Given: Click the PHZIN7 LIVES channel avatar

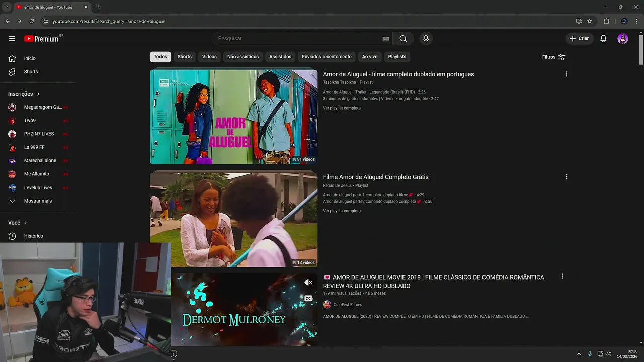Looking at the screenshot, I should 12,134.
